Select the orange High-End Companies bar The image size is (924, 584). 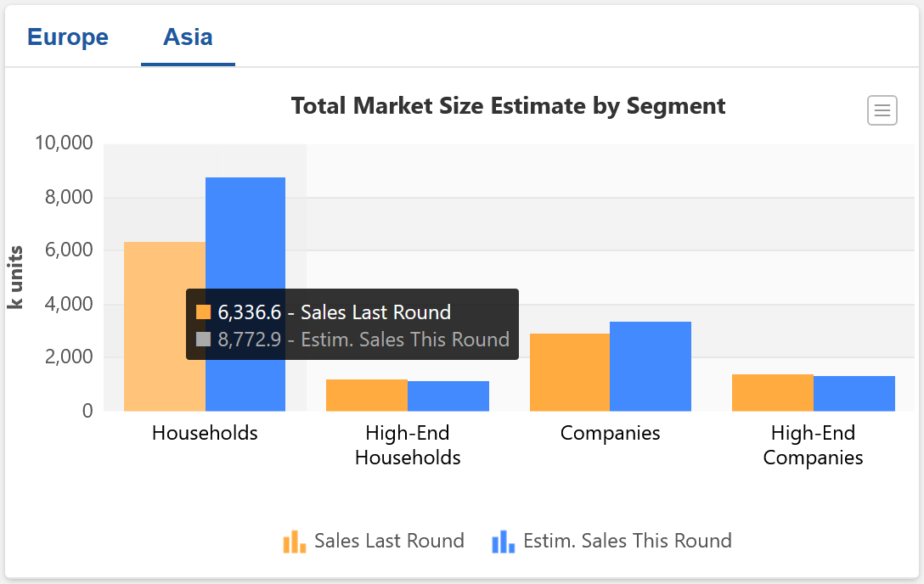[x=773, y=393]
